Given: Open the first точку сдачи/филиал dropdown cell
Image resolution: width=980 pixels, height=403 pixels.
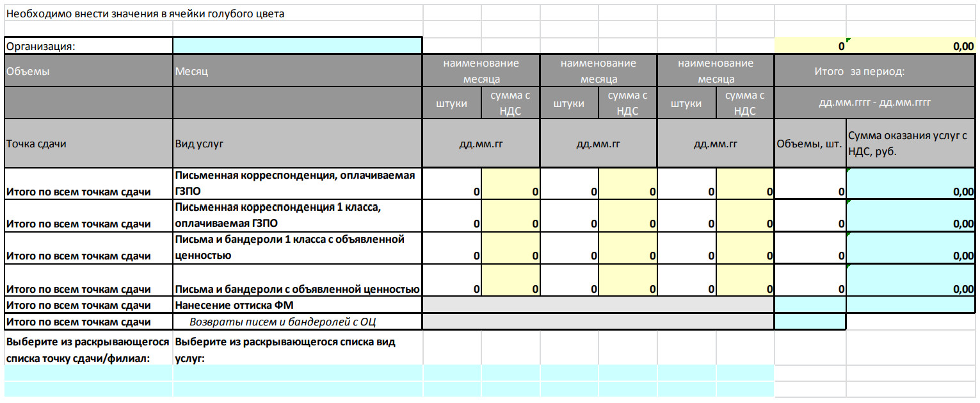Looking at the screenshot, I should click(x=88, y=373).
